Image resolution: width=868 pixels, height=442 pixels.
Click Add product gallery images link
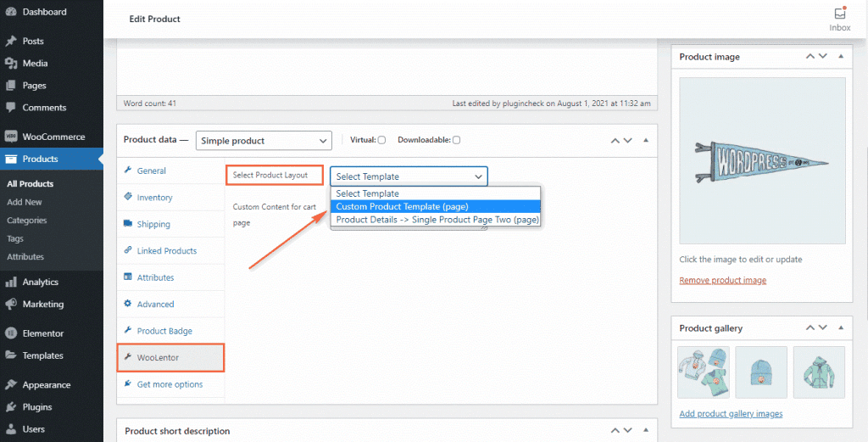pos(731,414)
